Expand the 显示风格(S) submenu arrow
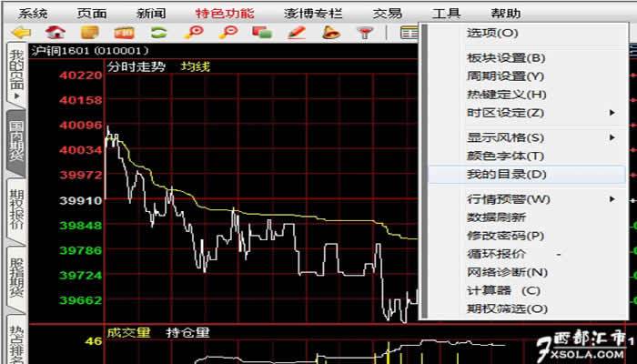 coord(612,137)
